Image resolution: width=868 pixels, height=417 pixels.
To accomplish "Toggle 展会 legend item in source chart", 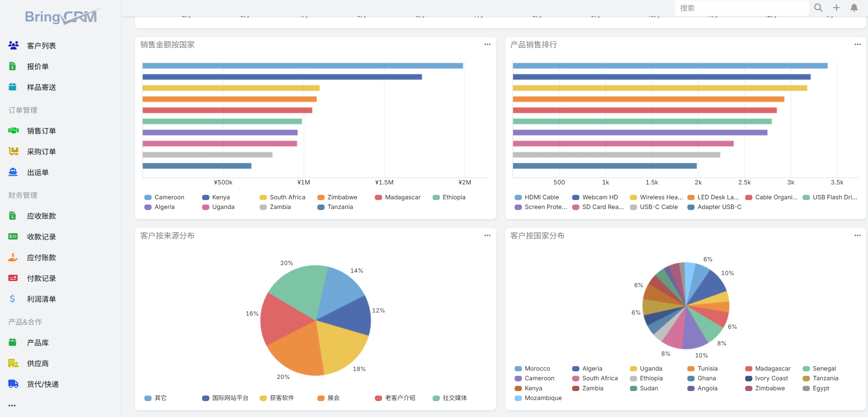I will click(328, 398).
